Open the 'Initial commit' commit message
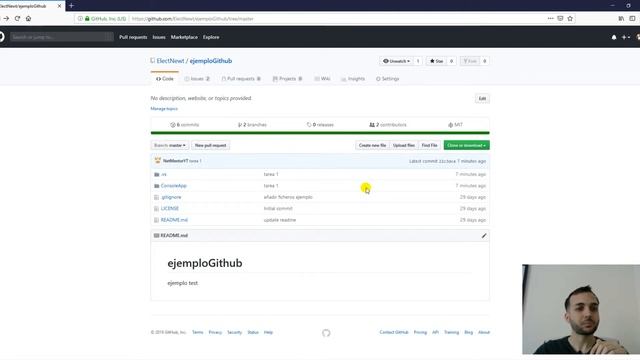The width and height of the screenshot is (640, 360). pos(278,209)
